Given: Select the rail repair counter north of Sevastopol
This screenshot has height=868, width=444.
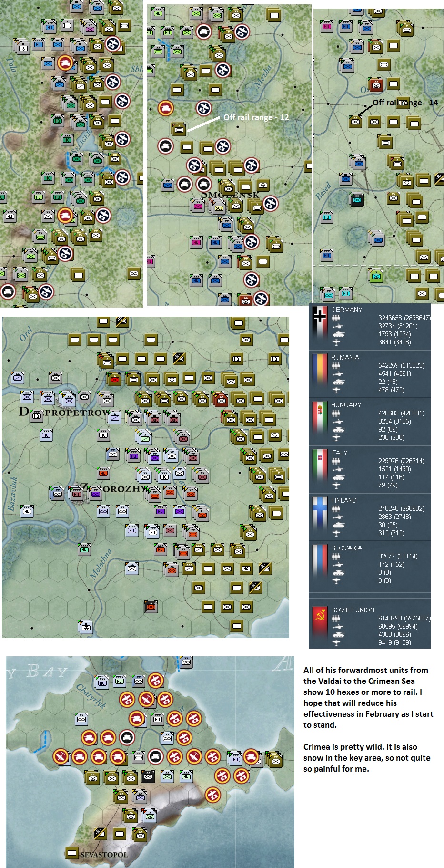Looking at the screenshot, I should coord(100,833).
